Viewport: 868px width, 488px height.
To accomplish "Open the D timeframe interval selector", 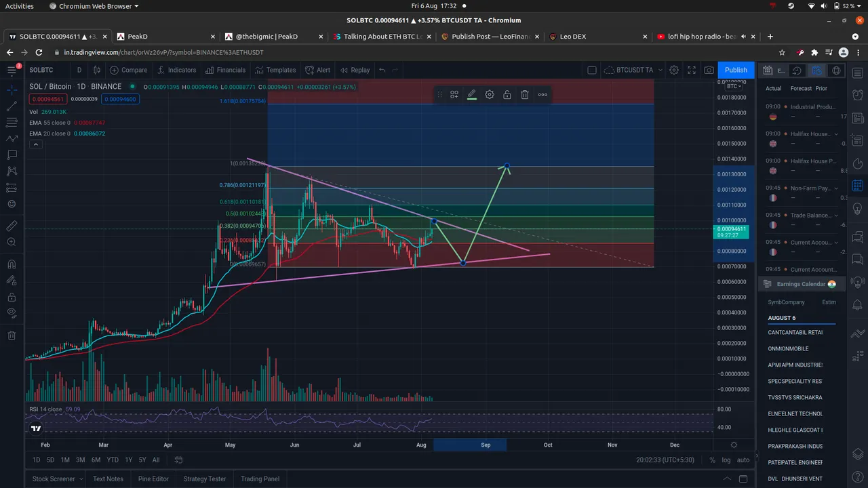I will 79,70.
